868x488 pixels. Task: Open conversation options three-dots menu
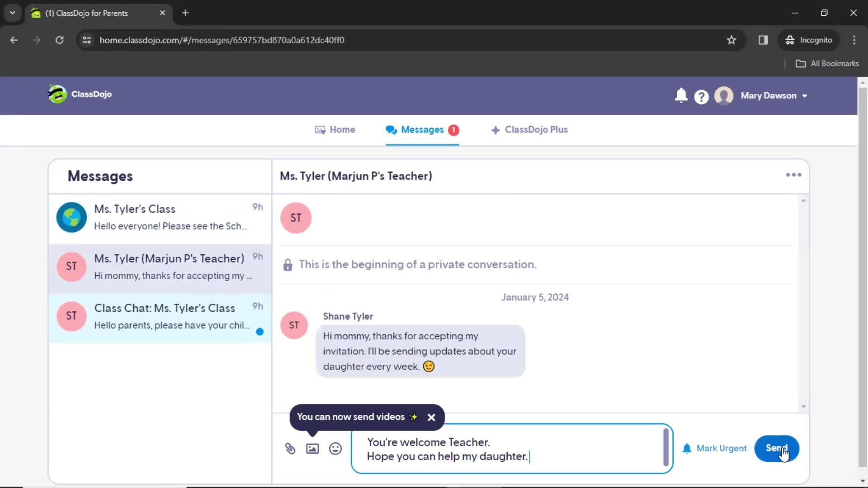pos(793,175)
